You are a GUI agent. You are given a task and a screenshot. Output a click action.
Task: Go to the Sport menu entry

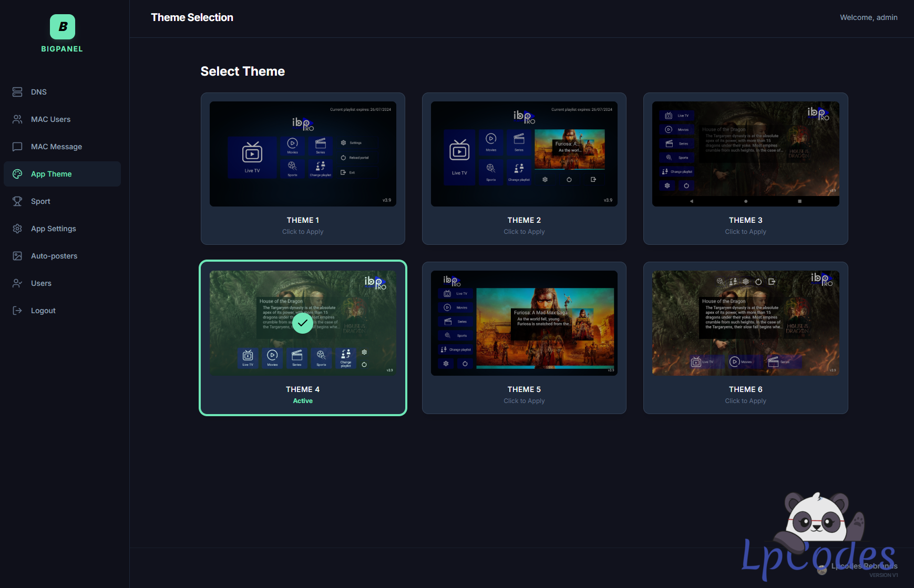[x=40, y=201]
